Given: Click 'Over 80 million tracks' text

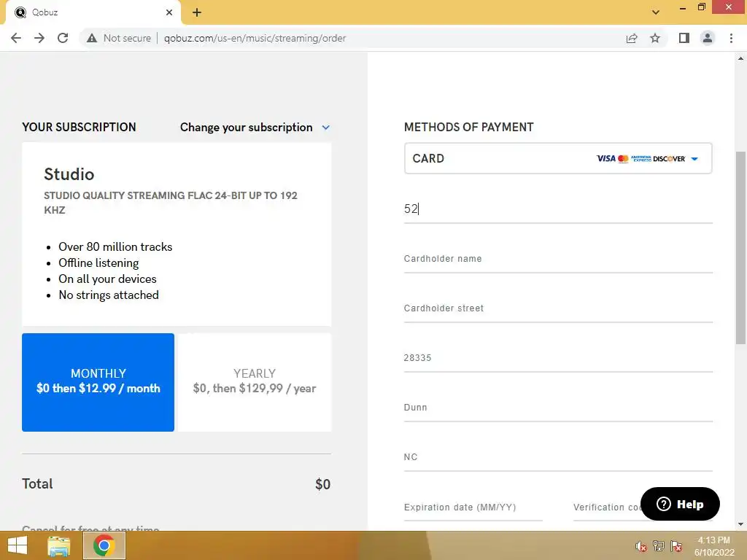Looking at the screenshot, I should [x=115, y=246].
